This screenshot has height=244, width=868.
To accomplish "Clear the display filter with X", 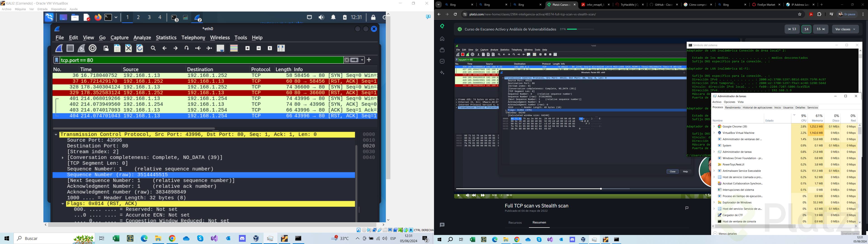I will [x=346, y=60].
